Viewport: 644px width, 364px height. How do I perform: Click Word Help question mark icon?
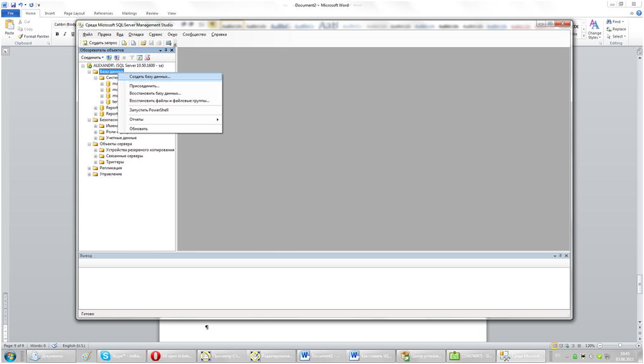(639, 13)
